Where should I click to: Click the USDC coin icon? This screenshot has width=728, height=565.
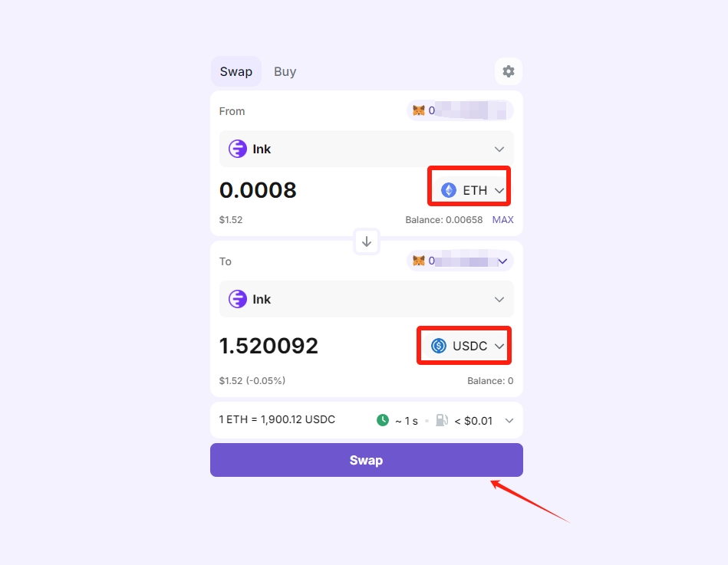438,346
